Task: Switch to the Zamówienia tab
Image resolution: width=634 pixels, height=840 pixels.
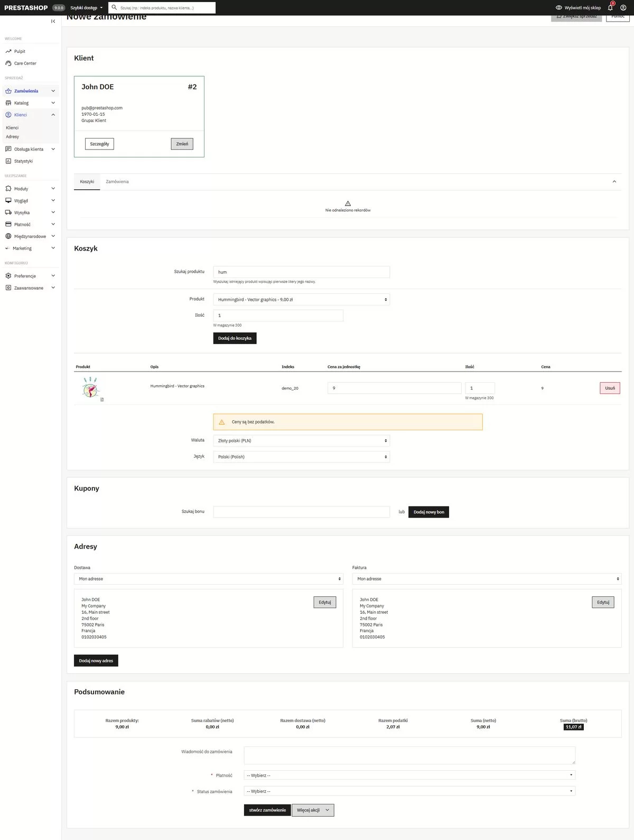Action: [117, 182]
